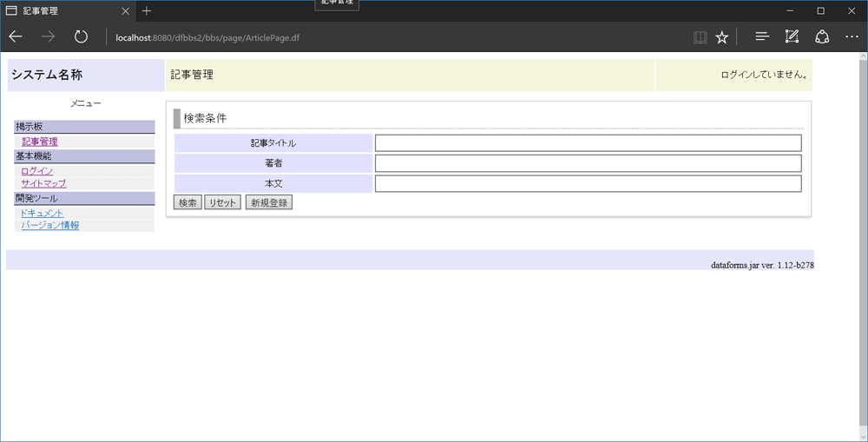The image size is (868, 442).
Task: Open the browser More (…) menu
Action: tap(852, 37)
